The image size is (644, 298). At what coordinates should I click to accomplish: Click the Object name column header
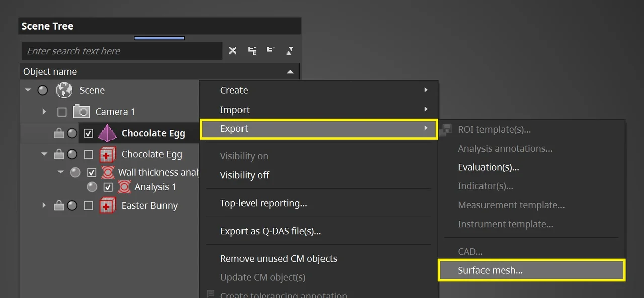159,72
